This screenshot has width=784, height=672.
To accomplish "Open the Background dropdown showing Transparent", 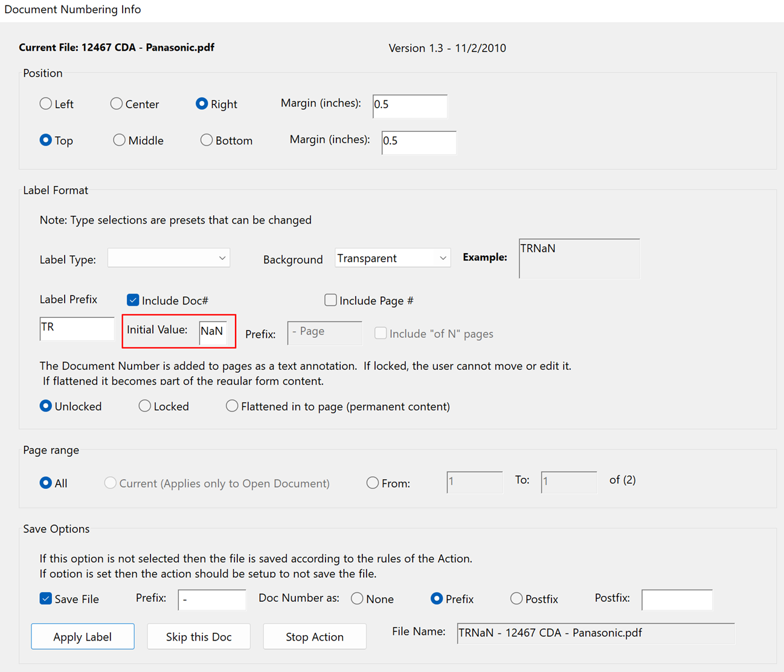I will pyautogui.click(x=392, y=257).
